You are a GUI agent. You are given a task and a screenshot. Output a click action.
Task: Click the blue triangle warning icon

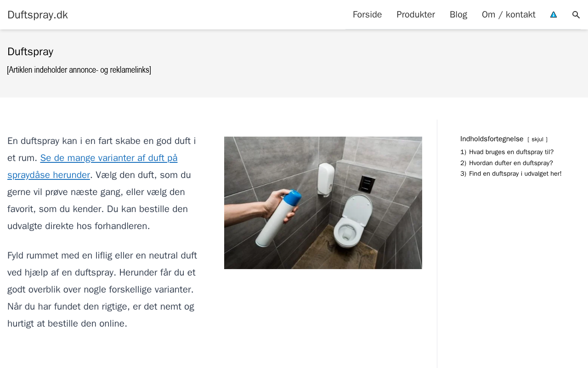click(x=554, y=15)
